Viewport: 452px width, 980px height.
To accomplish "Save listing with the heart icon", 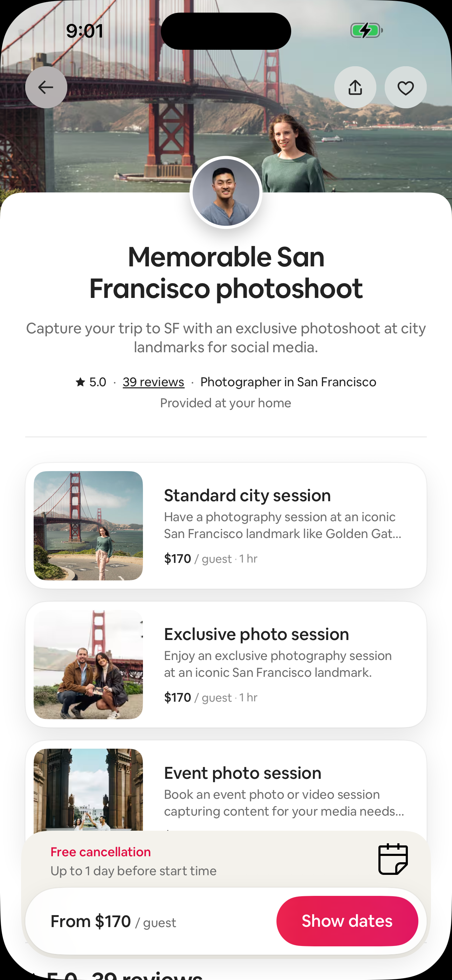I will click(405, 88).
